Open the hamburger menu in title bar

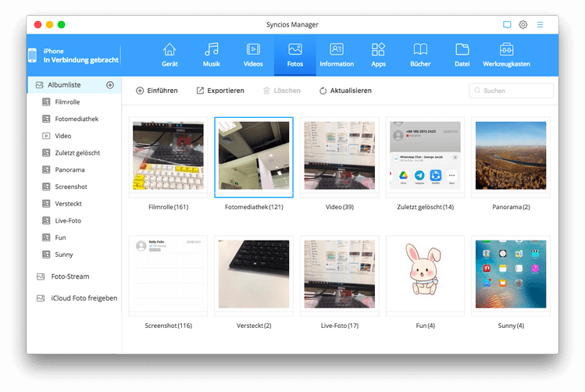[540, 25]
